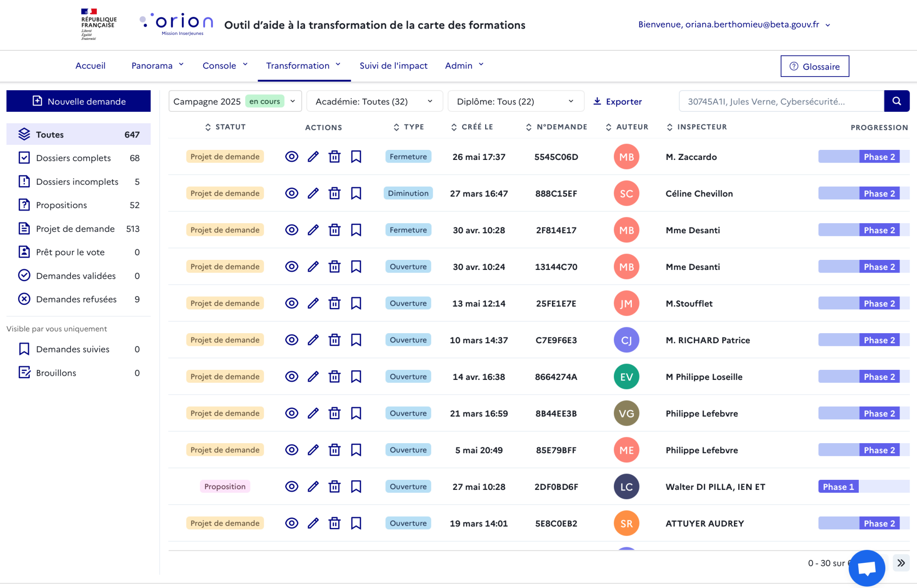
Task: Bookmark request 2F814E17 to follow it
Action: pos(356,230)
